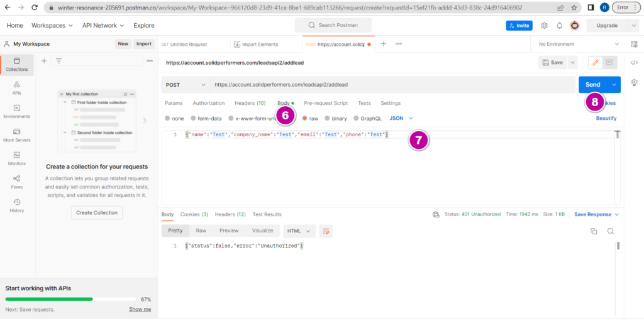Click the onboarding progress bar at 67%
This screenshot has height=321, width=644.
[x=70, y=299]
